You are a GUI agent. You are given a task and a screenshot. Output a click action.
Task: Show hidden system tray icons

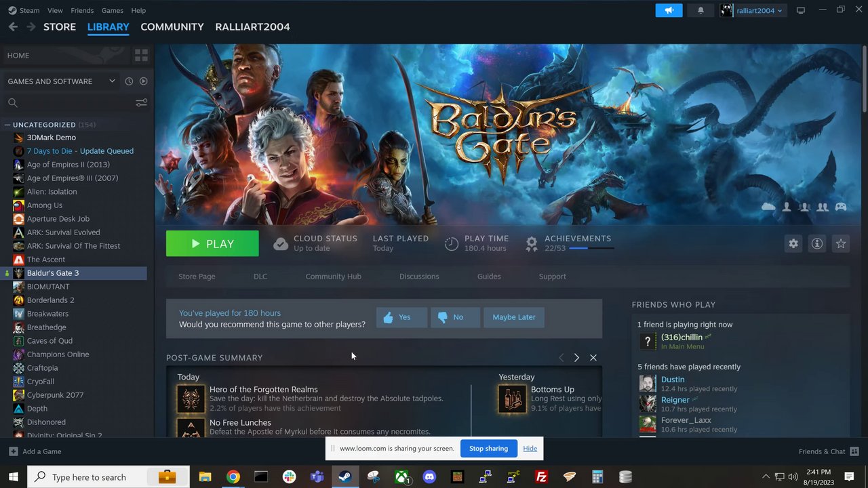point(766,477)
